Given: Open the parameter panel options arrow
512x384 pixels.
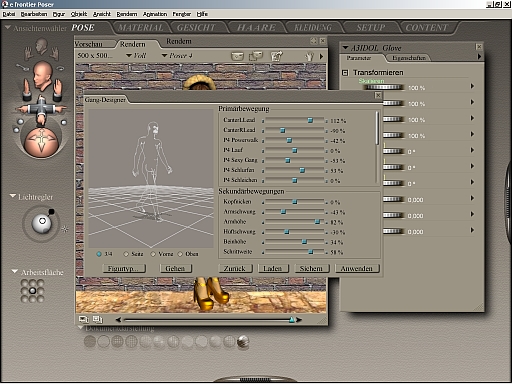Looking at the screenshot, I should pos(479,57).
